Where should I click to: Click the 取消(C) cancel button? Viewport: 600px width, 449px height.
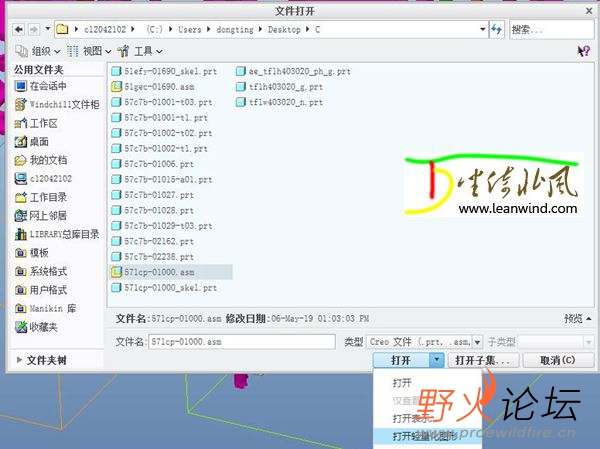558,360
